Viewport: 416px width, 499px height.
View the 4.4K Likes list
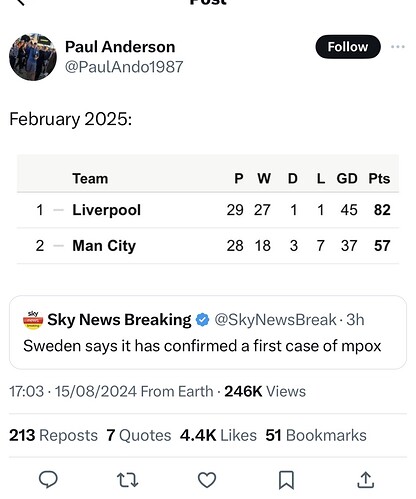(x=218, y=435)
